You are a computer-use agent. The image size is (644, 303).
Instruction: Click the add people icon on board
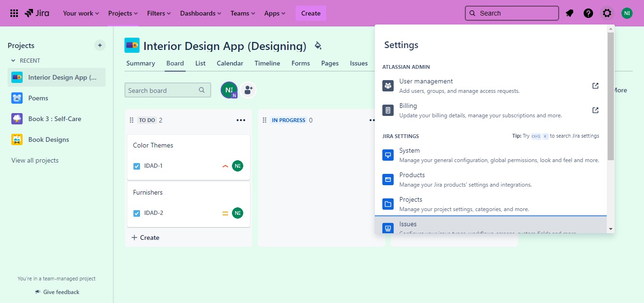click(248, 90)
